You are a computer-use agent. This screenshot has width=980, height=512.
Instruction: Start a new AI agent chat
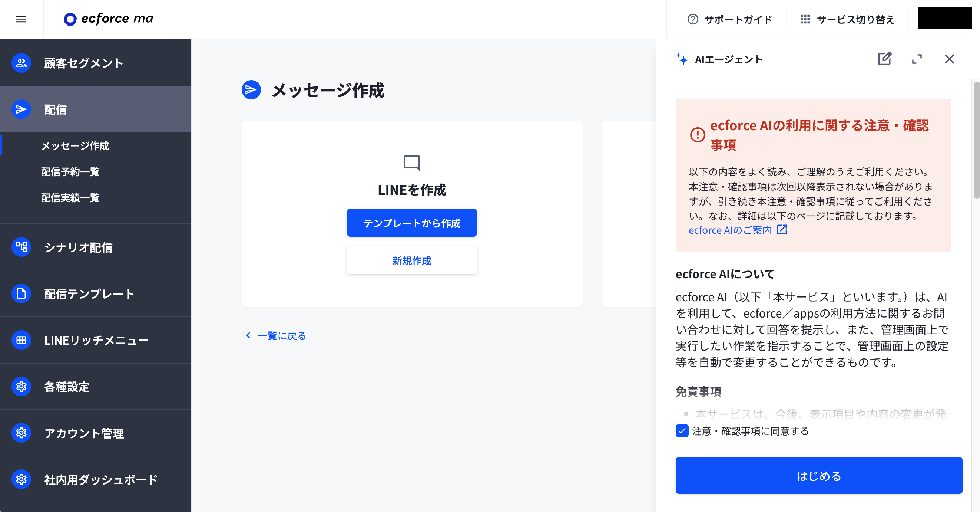pyautogui.click(x=884, y=59)
